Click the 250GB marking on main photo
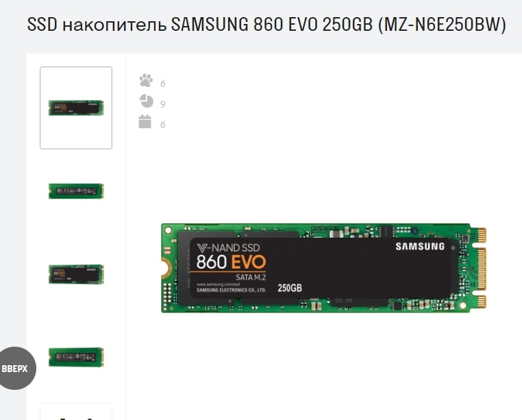This screenshot has width=522, height=420. pyautogui.click(x=290, y=288)
